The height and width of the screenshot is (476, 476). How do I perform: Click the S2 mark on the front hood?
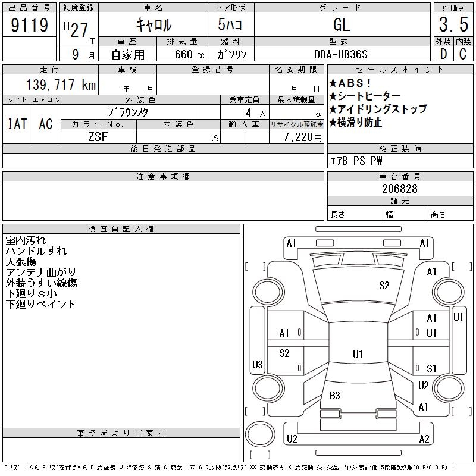384,286
